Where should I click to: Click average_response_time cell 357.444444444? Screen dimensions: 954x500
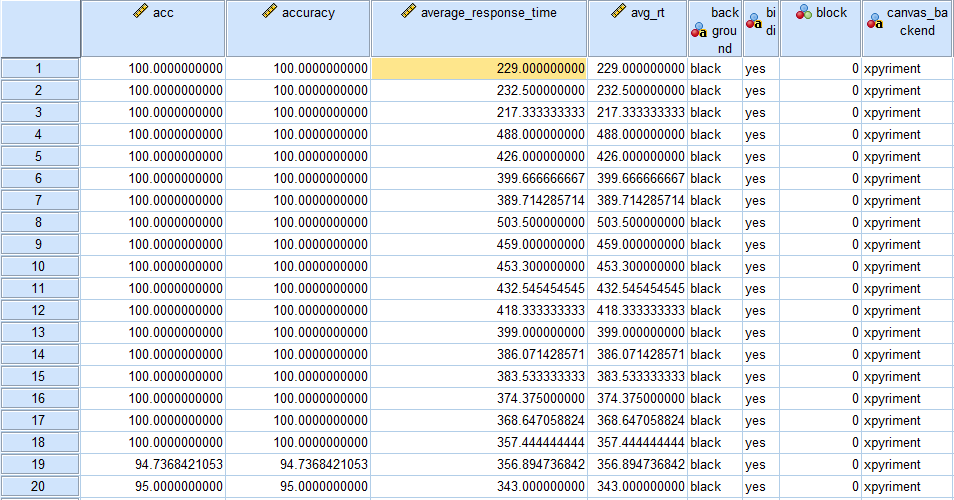click(x=479, y=442)
